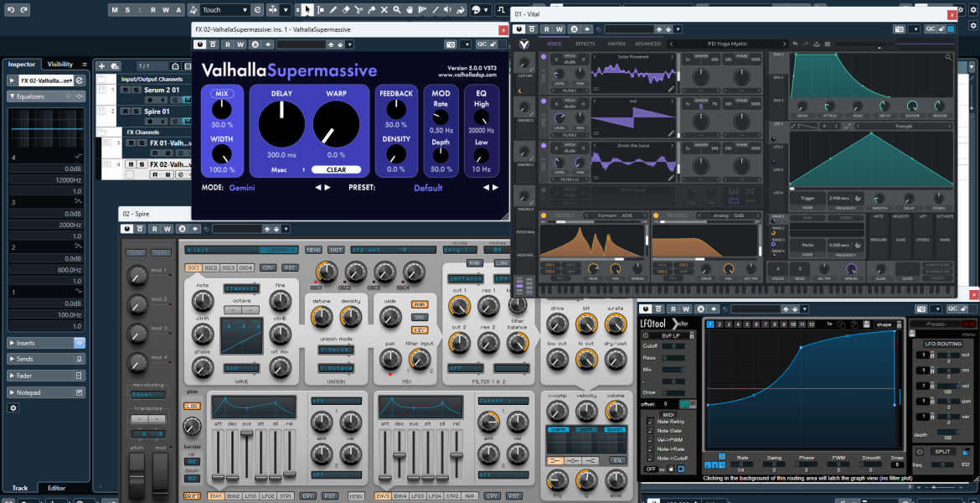
Task: Select the Object Selection arrow tool
Action: coord(307,10)
